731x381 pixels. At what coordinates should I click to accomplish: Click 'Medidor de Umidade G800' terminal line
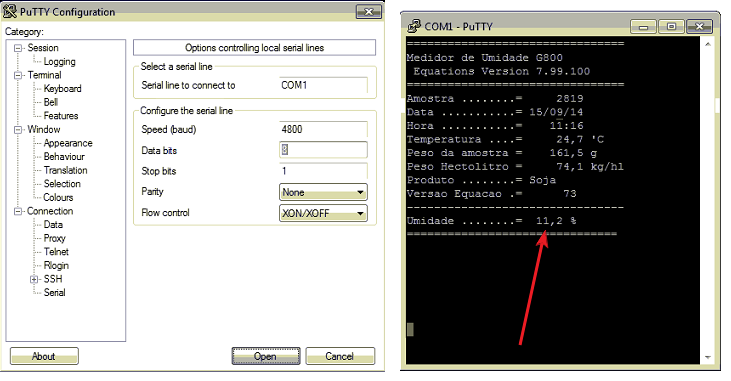484,58
